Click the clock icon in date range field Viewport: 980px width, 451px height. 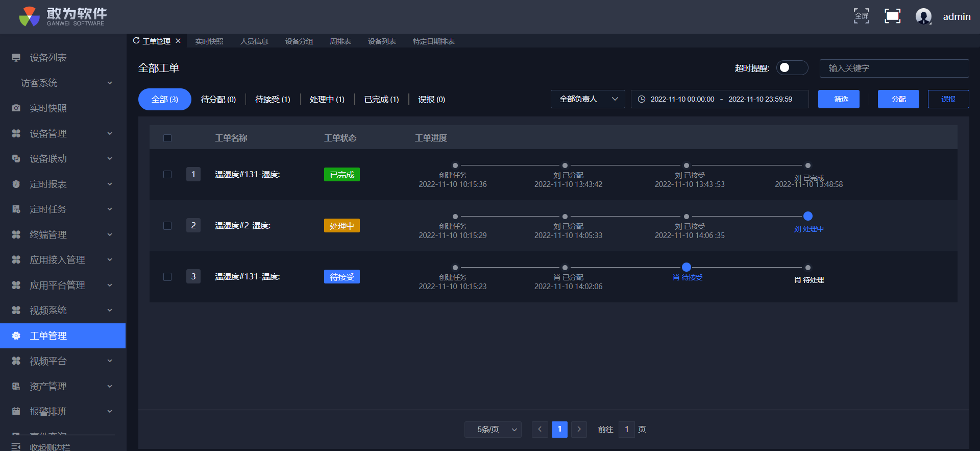point(642,99)
